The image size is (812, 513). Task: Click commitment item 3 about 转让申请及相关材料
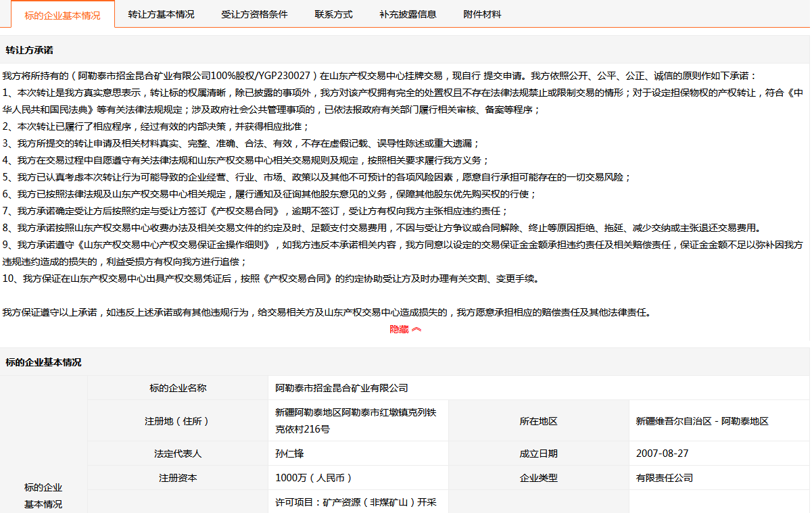pyautogui.click(x=241, y=143)
